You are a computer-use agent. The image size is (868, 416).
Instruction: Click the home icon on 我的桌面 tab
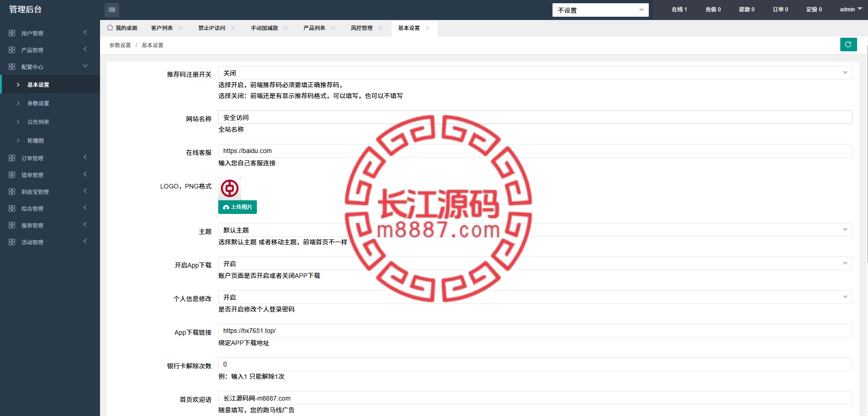tap(110, 28)
